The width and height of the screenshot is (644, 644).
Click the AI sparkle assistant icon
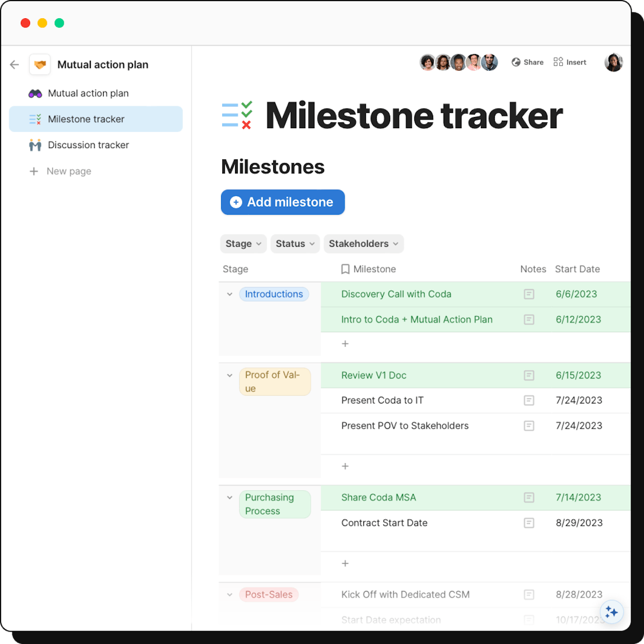click(611, 612)
